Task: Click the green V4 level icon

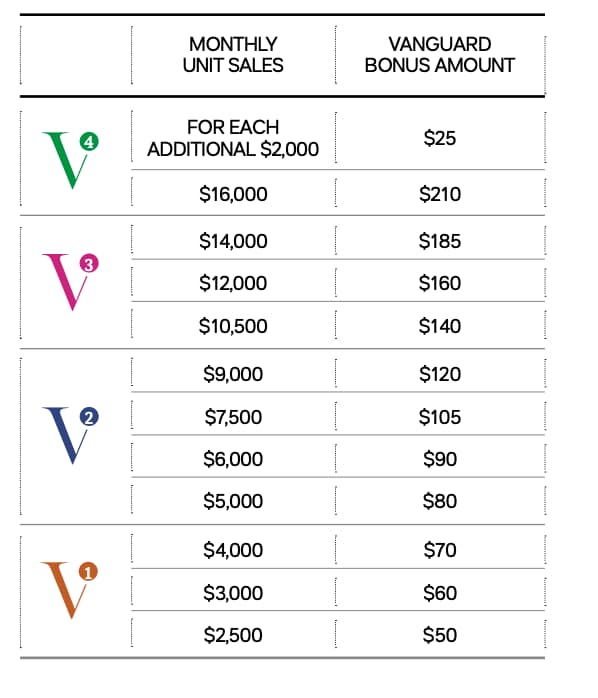Action: click(70, 160)
